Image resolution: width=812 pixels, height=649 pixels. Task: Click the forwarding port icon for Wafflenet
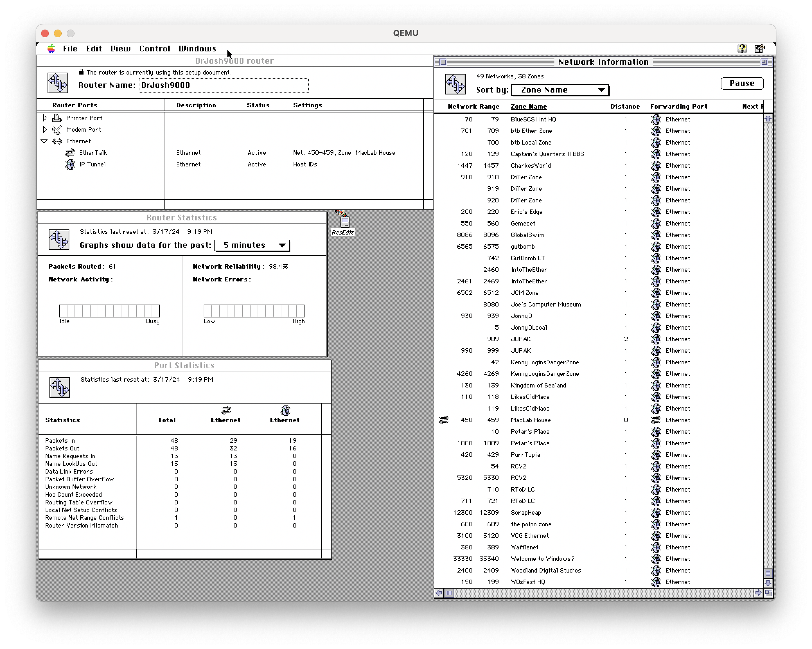[x=656, y=547]
